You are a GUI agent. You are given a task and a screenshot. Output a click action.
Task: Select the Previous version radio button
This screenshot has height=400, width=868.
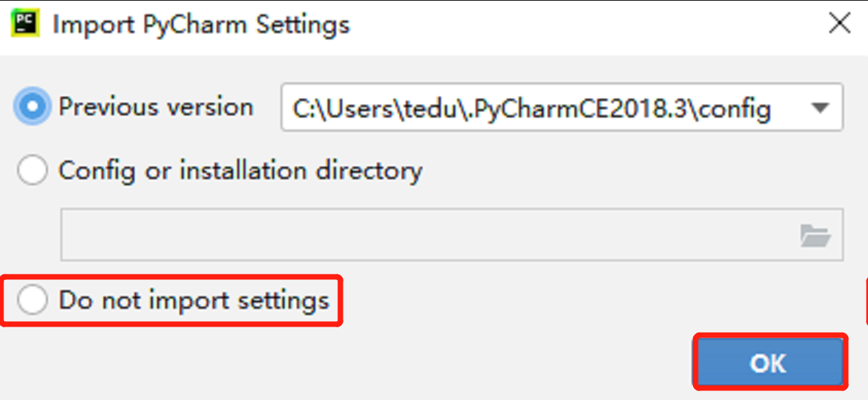pyautogui.click(x=33, y=107)
